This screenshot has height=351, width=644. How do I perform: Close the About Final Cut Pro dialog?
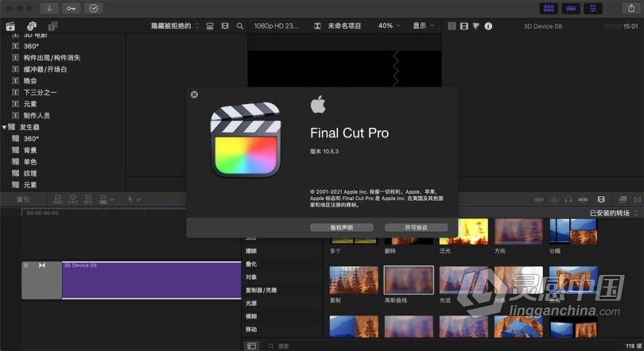194,94
